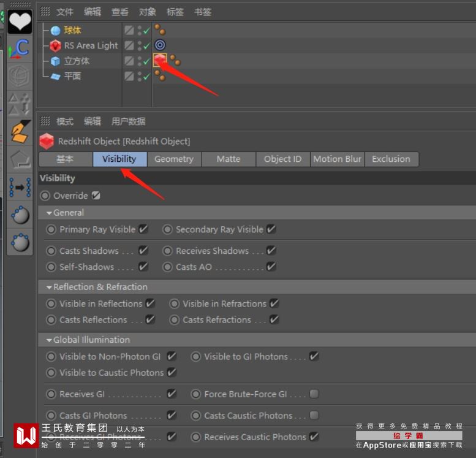Screen dimensions: 476x458
Task: Switch to the Motion Blur tab
Action: point(338,159)
